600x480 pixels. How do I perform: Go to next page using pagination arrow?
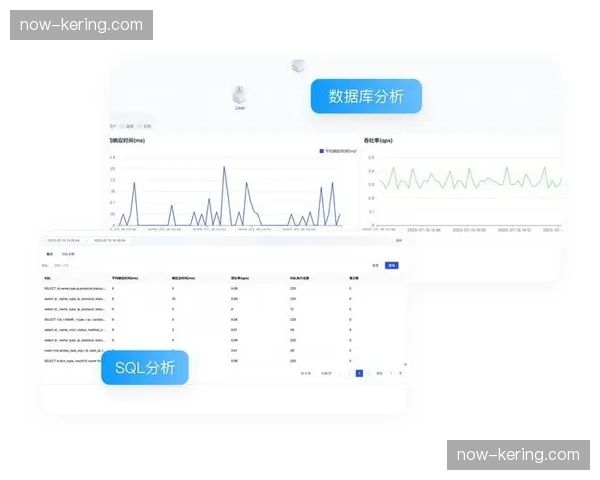pos(368,373)
